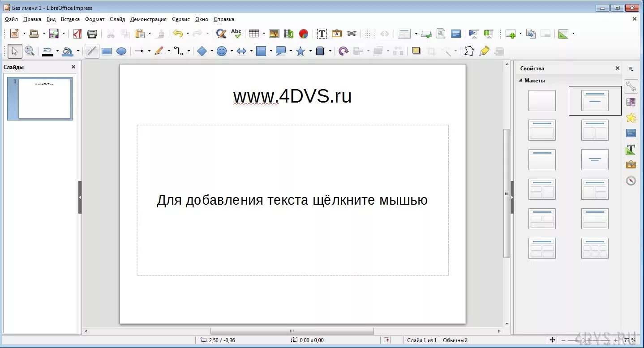Image resolution: width=644 pixels, height=348 pixels.
Task: Select the Rotate tool
Action: pos(343,51)
